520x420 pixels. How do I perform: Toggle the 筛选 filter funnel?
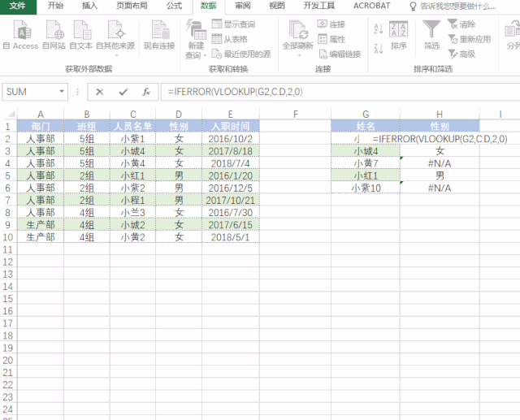click(431, 35)
